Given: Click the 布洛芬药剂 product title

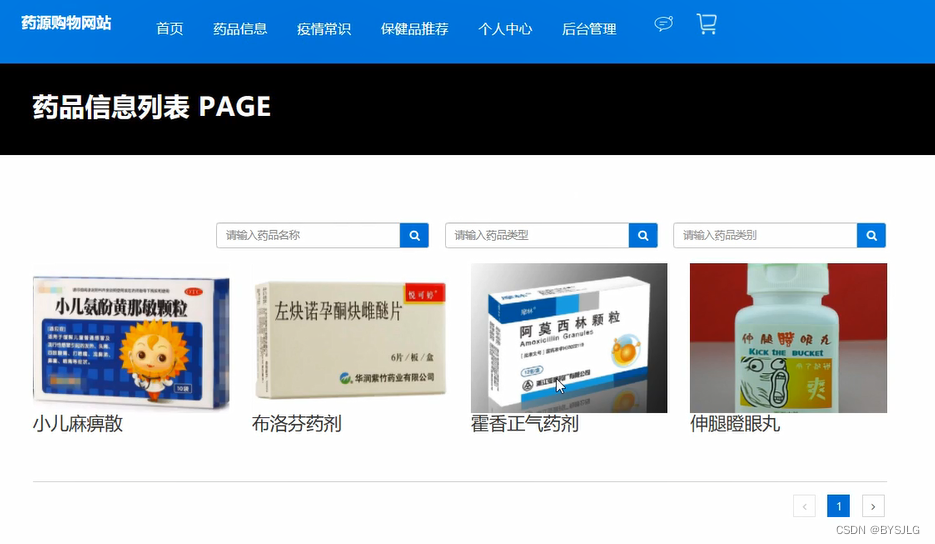Looking at the screenshot, I should coord(297,424).
